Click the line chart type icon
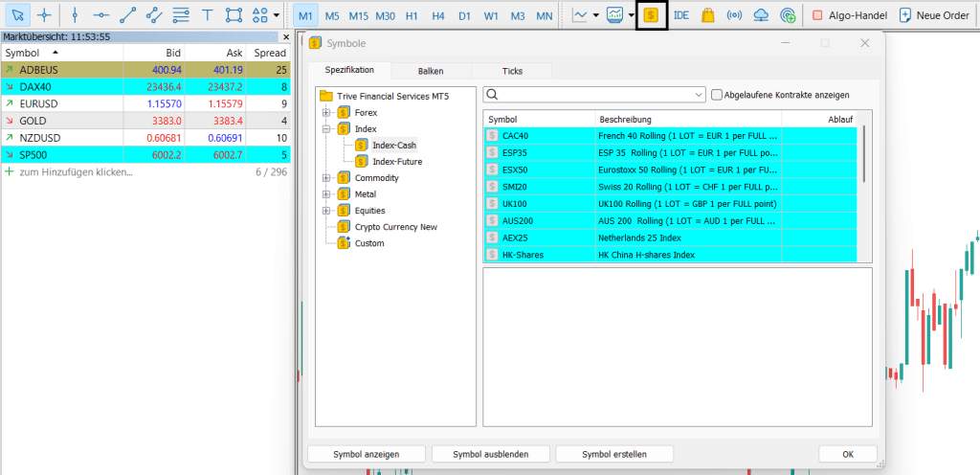The image size is (980, 475). tap(580, 15)
